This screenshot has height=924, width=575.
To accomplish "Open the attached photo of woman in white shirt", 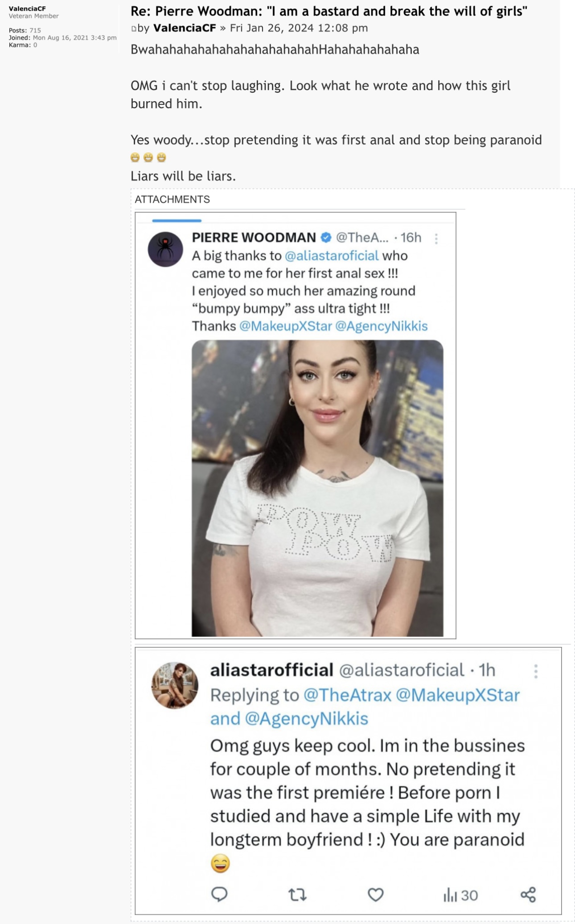I will click(317, 488).
